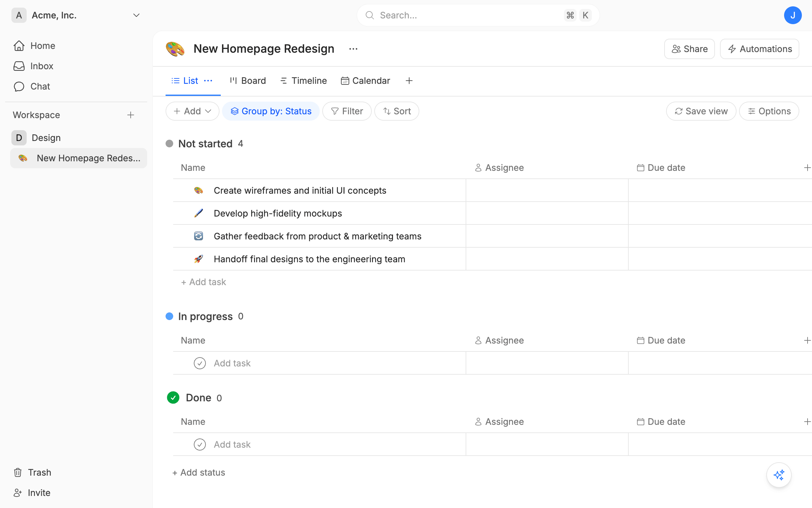
Task: Toggle checkmark circle in Done Add task row
Action: click(200, 444)
